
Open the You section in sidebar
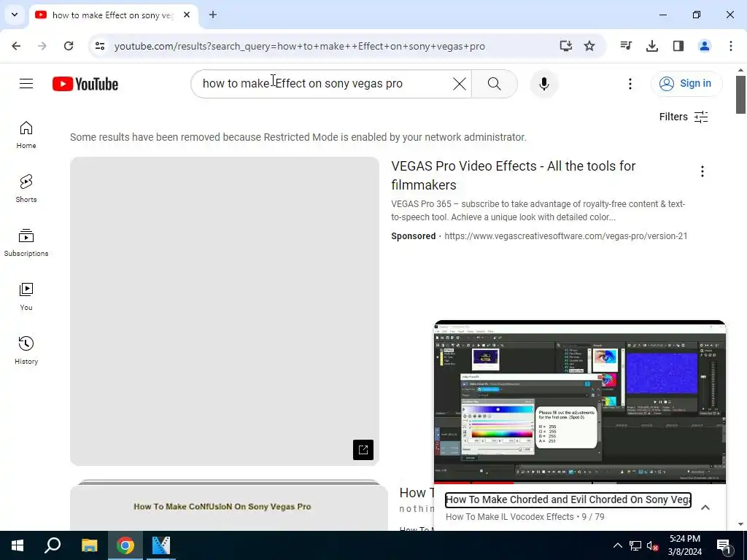pyautogui.click(x=26, y=296)
